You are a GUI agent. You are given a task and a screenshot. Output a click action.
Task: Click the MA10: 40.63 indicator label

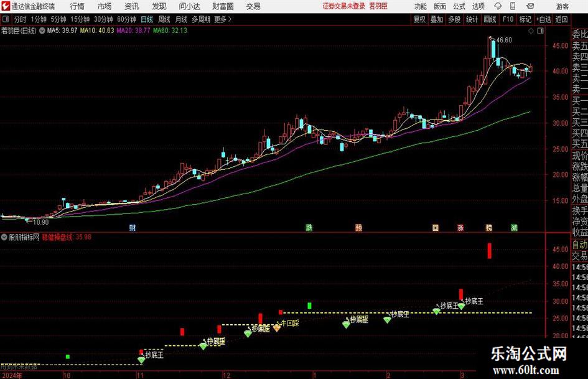click(96, 30)
